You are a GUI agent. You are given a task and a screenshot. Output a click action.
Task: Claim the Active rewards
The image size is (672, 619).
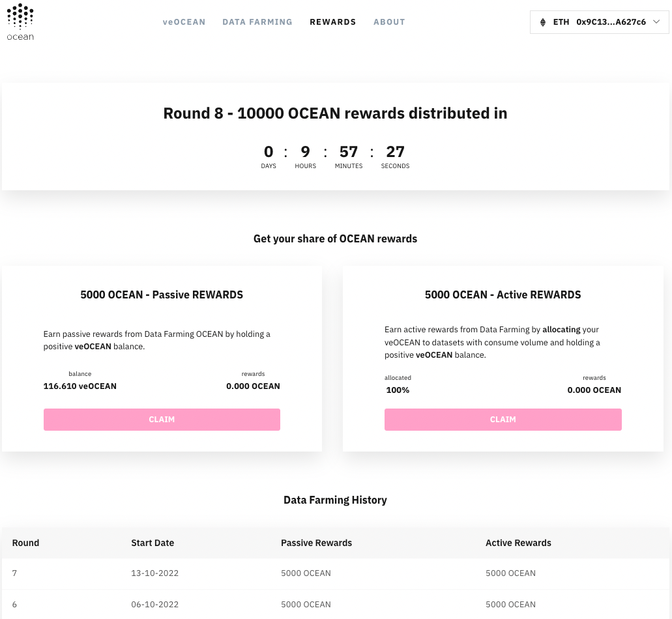click(x=503, y=420)
